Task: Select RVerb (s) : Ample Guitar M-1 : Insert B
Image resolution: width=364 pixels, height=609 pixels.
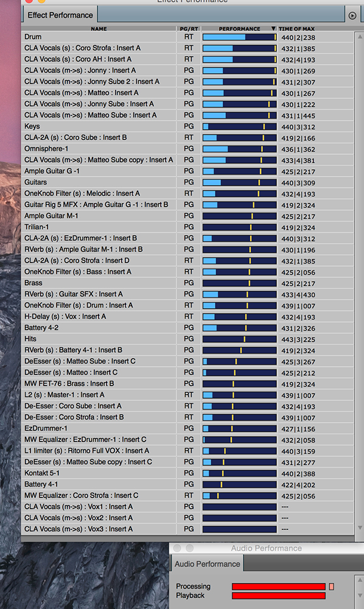Action: click(x=83, y=249)
